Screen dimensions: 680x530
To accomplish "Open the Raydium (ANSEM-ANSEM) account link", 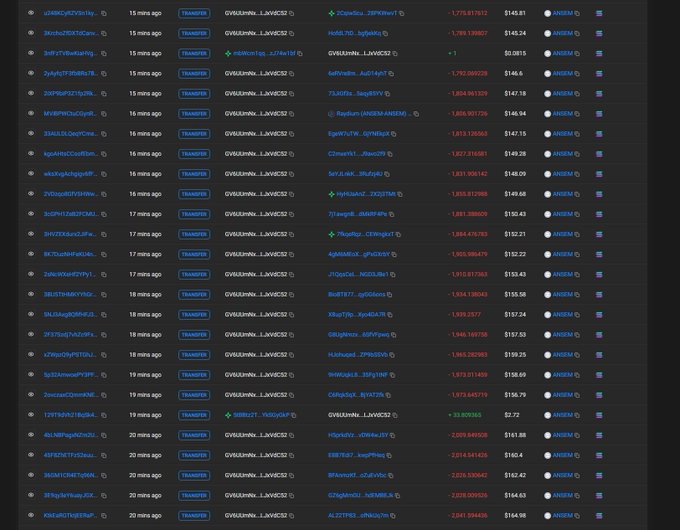I will pos(374,114).
